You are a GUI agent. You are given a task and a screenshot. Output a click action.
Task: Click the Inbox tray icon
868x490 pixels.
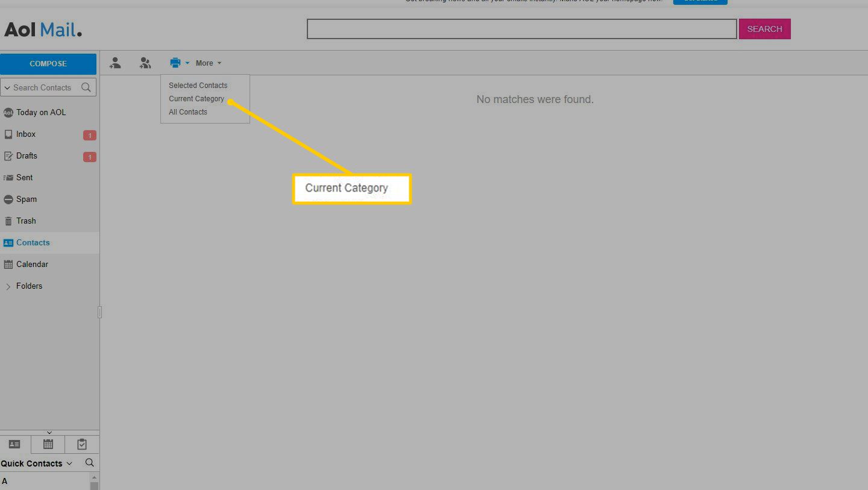(x=8, y=134)
